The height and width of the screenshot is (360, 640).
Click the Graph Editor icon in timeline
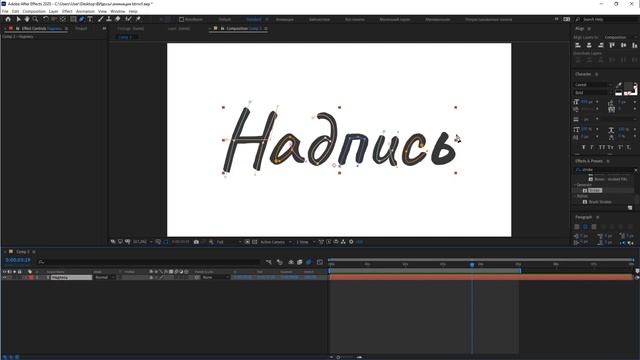click(320, 262)
